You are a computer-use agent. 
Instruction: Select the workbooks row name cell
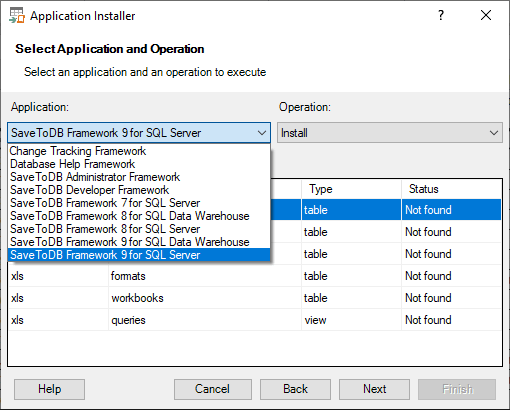coord(205,298)
